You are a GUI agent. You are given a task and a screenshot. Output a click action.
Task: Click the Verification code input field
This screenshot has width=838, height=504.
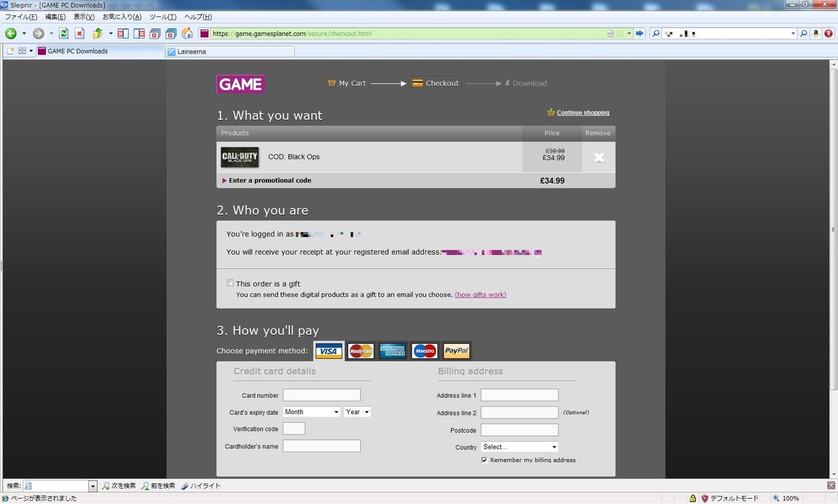coord(294,429)
